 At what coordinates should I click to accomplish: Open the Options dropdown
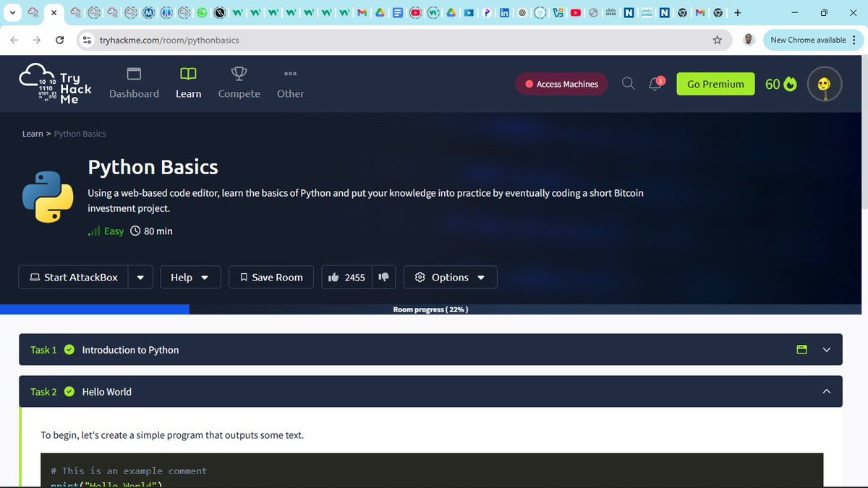point(450,278)
